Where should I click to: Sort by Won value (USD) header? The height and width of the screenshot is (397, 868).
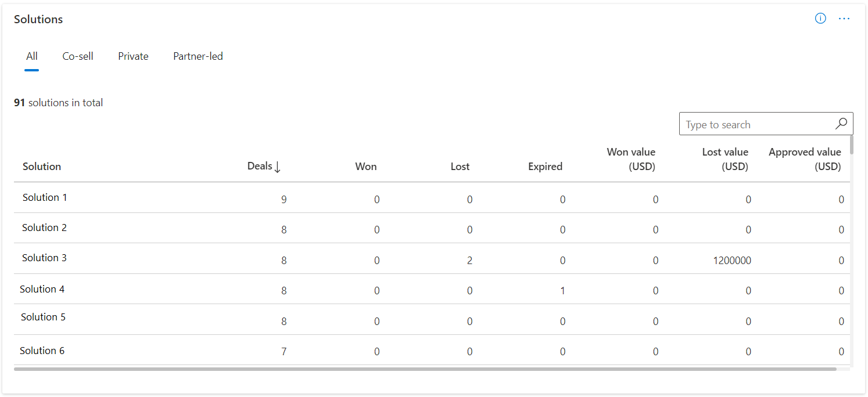pyautogui.click(x=631, y=159)
